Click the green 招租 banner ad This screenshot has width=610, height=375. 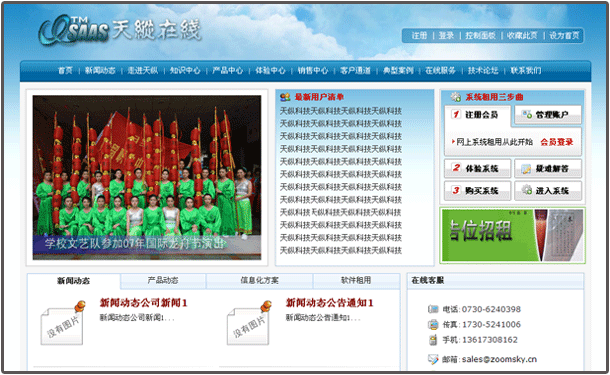(x=512, y=235)
